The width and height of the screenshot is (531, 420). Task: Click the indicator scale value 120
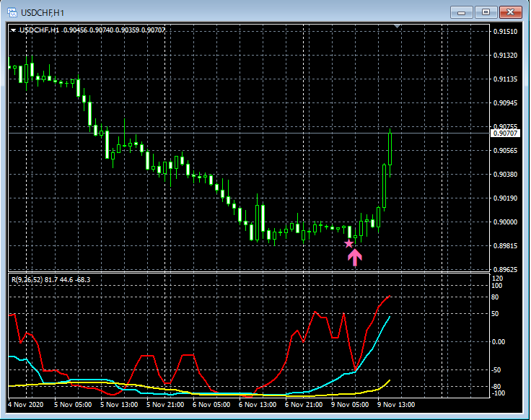498,279
